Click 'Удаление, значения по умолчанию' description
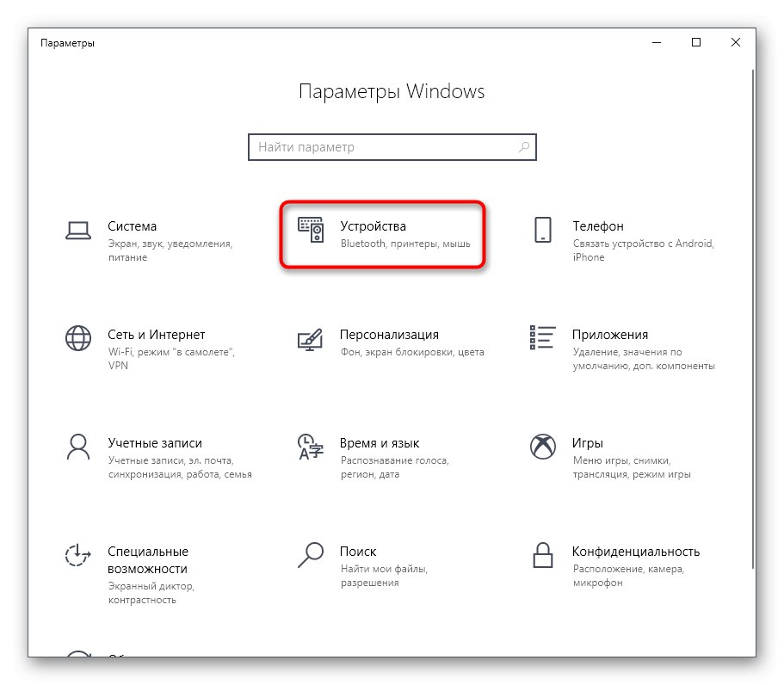Viewport: 784px width, 685px height. (644, 359)
